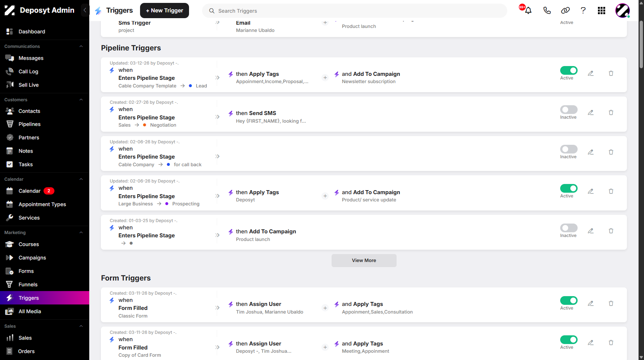Delete the Sales Negotiation trigger
The width and height of the screenshot is (644, 360).
point(611,112)
